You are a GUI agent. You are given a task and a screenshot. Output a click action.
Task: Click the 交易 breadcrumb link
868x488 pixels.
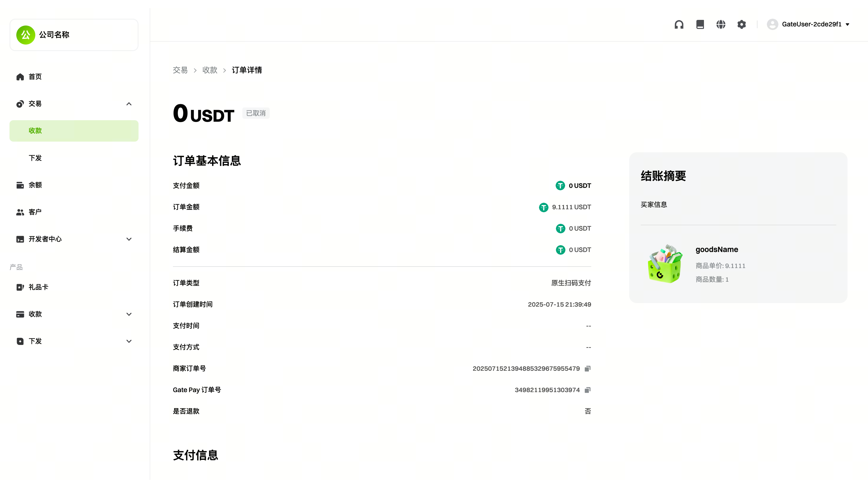click(x=180, y=70)
